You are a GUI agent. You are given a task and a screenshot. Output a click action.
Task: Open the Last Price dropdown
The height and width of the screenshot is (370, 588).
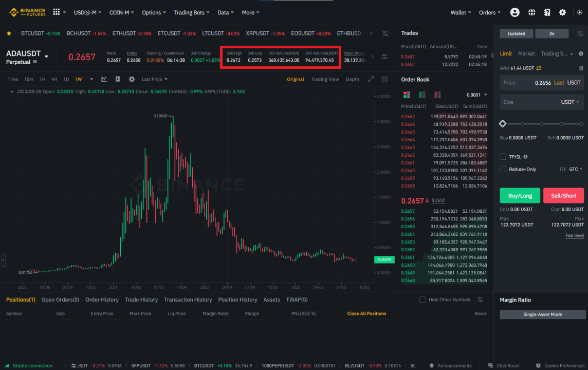coord(155,79)
